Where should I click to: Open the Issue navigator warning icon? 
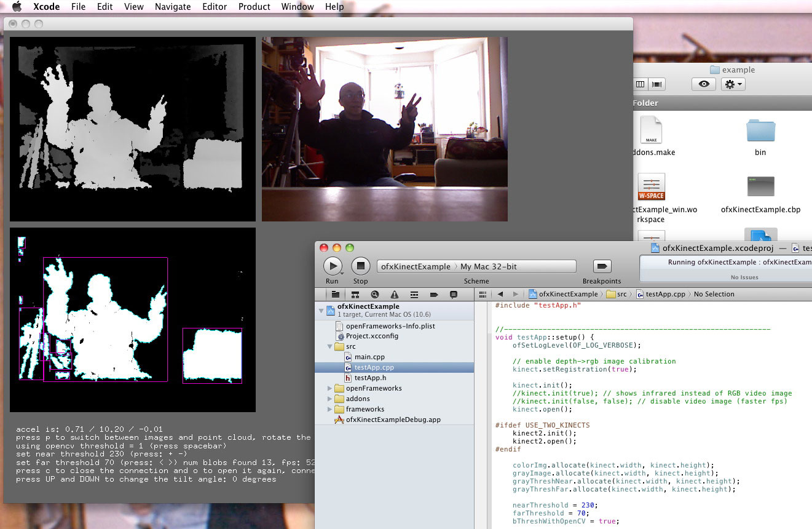[395, 295]
